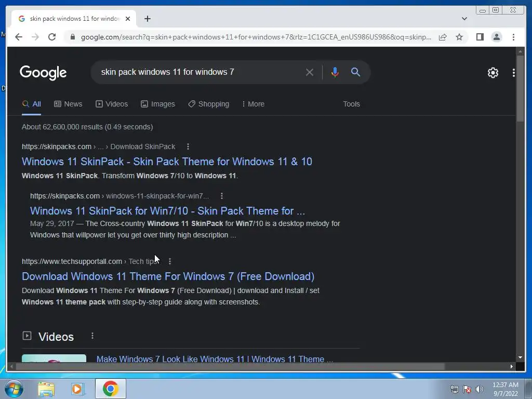The height and width of the screenshot is (399, 532).
Task: Open Windows Explorer from taskbar
Action: (46, 389)
